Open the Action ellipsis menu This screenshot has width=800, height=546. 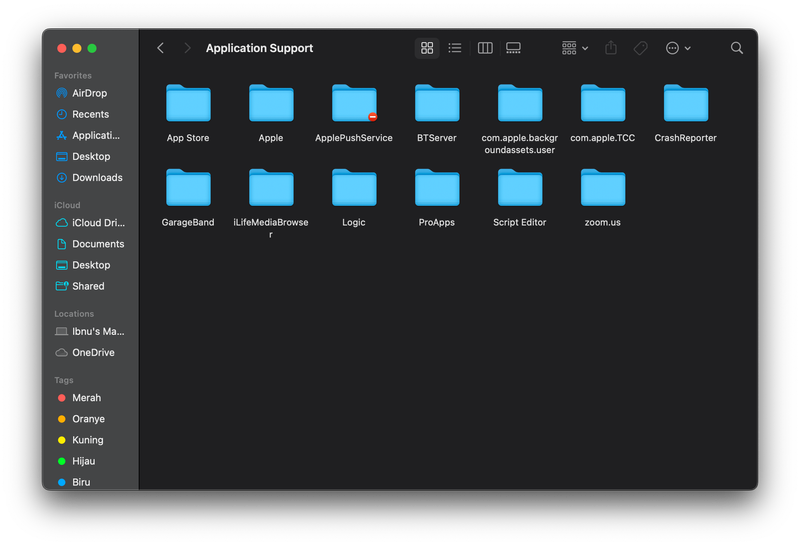tap(678, 48)
